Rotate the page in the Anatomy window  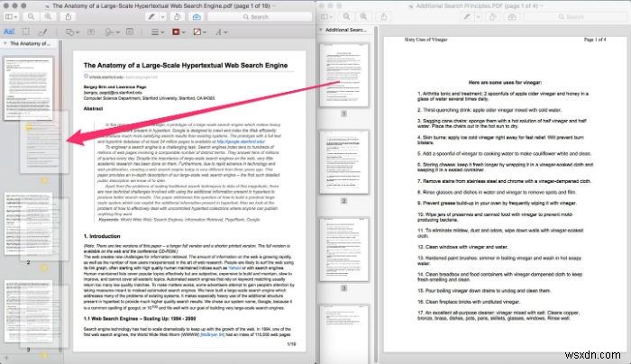point(177,16)
